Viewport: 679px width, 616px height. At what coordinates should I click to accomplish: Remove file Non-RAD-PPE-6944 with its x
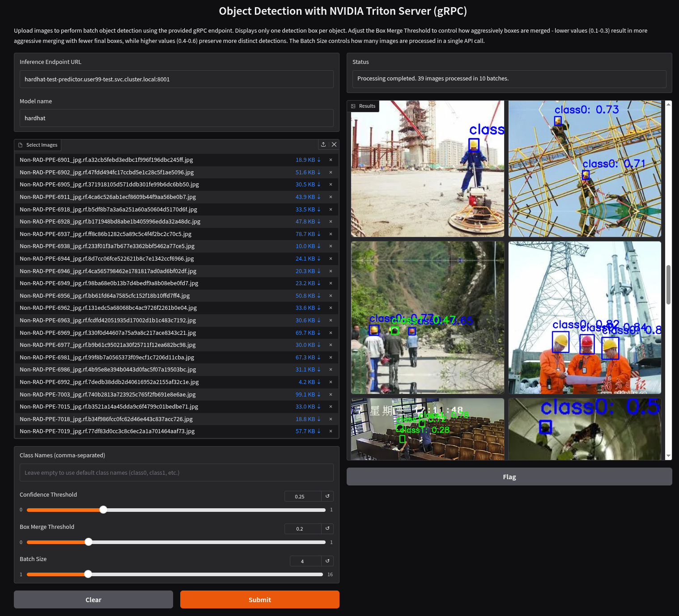pos(331,258)
